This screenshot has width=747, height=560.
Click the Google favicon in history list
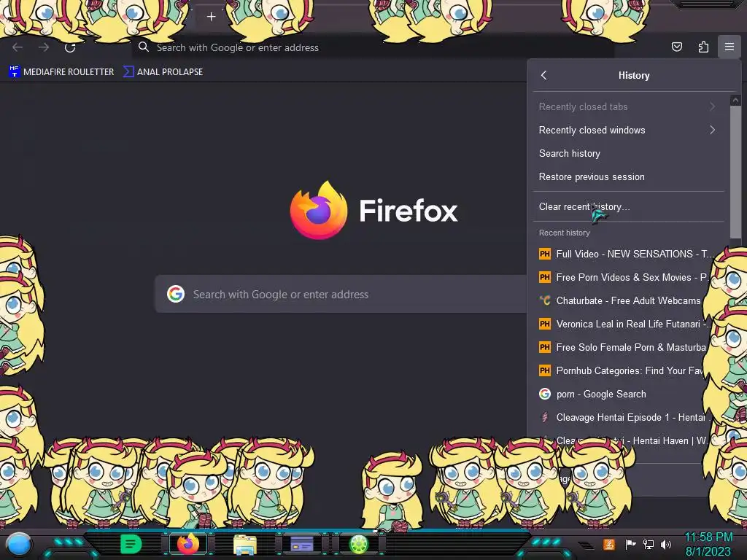click(x=544, y=394)
